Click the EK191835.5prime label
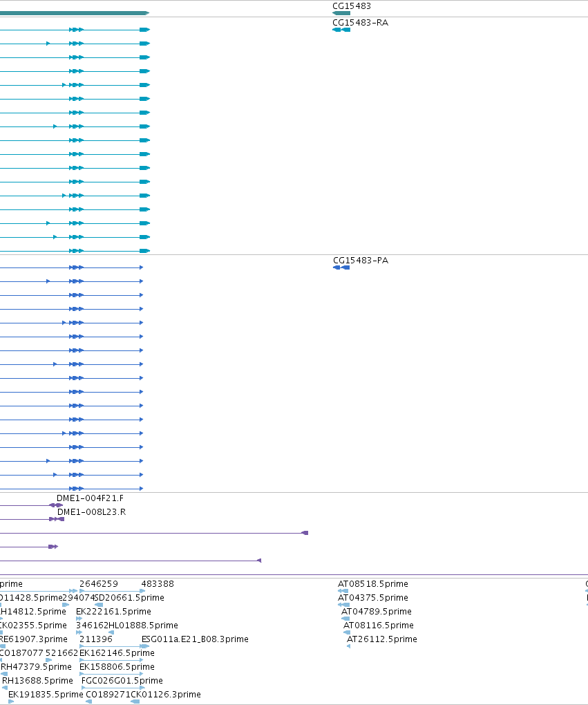This screenshot has height=705, width=588. pos(46,695)
